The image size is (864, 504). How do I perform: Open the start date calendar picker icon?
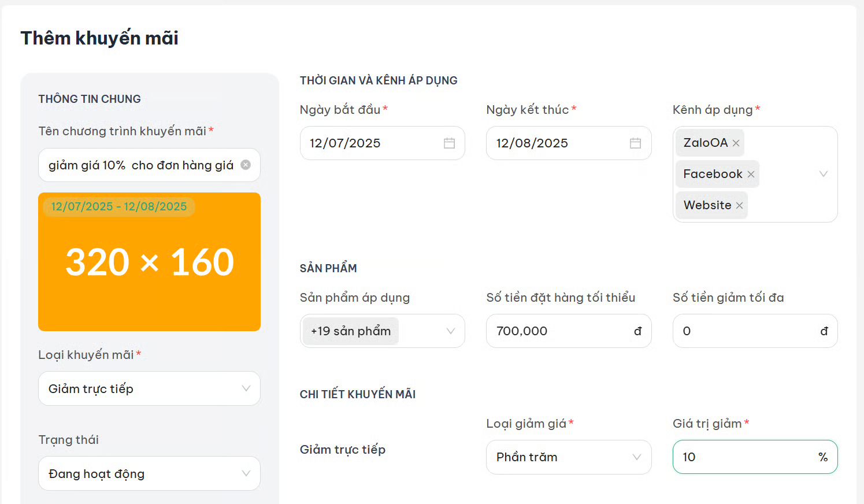click(449, 143)
